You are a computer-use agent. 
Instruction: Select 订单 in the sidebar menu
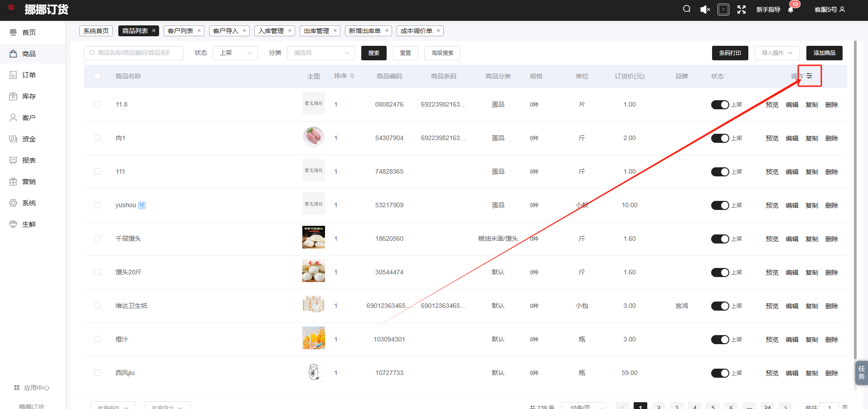click(29, 75)
